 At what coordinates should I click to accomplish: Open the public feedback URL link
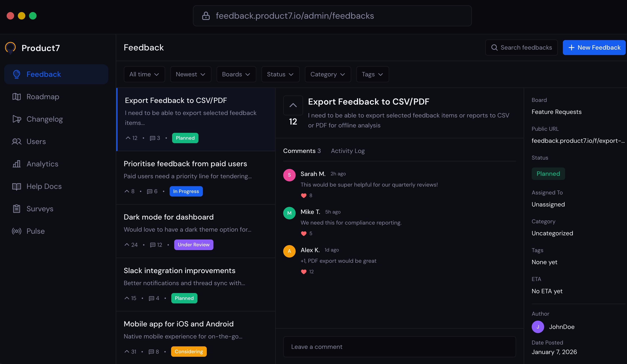578,141
